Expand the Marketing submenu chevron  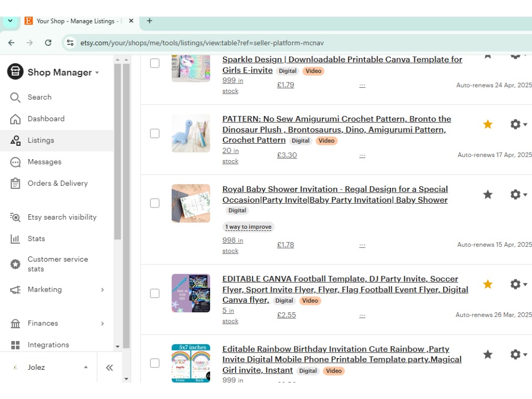[x=103, y=290]
